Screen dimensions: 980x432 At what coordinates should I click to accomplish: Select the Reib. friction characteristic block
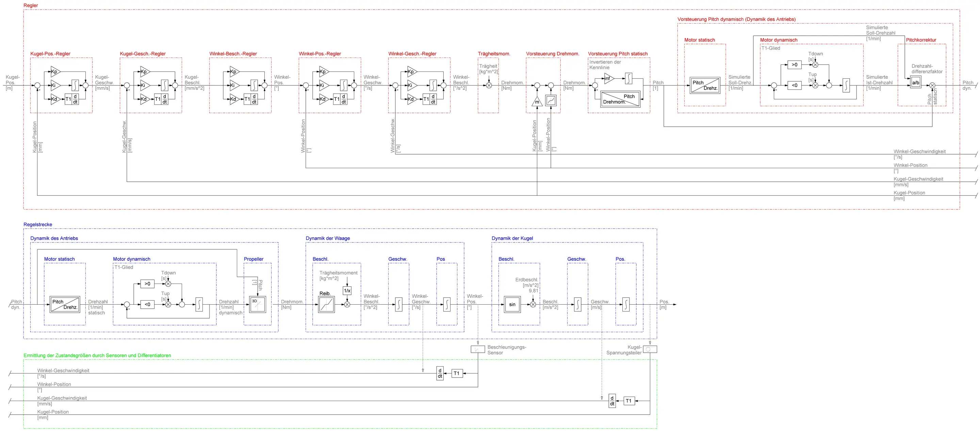[x=326, y=304]
